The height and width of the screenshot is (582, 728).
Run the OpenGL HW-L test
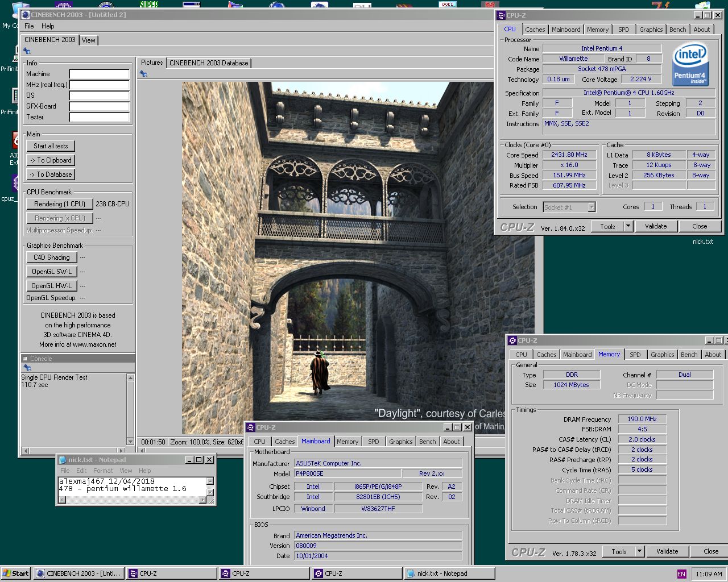(51, 286)
